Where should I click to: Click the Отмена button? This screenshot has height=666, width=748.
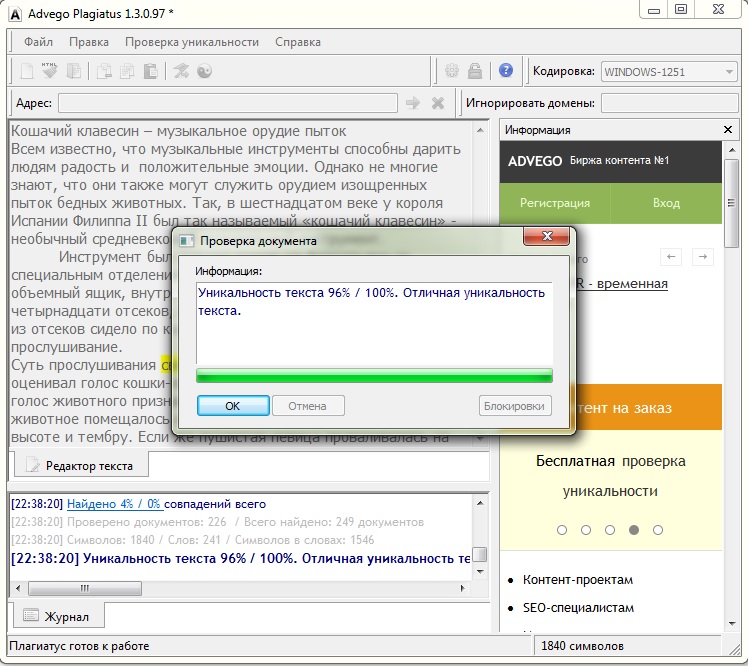308,406
